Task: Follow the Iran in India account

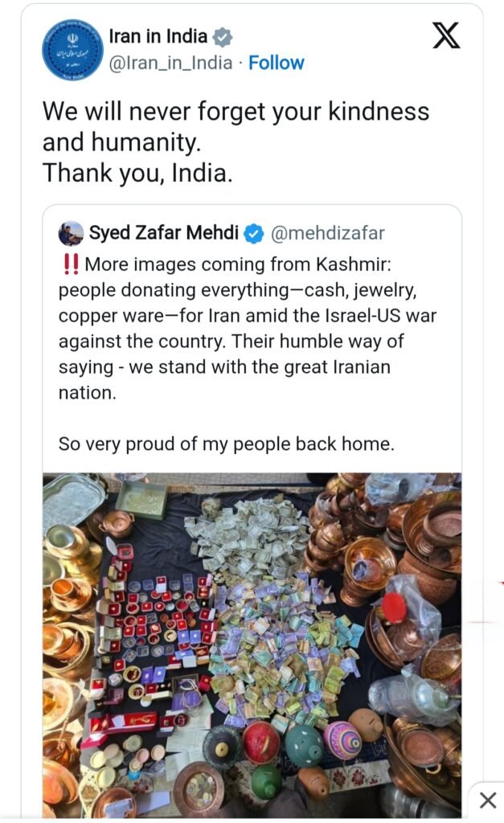Action: pos(277,63)
